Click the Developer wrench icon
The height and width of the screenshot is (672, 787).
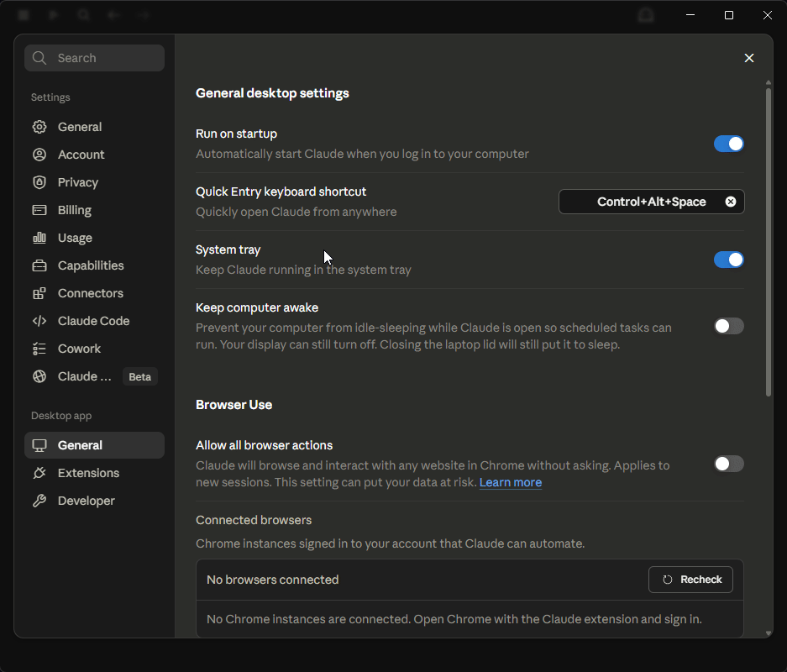[x=39, y=501]
